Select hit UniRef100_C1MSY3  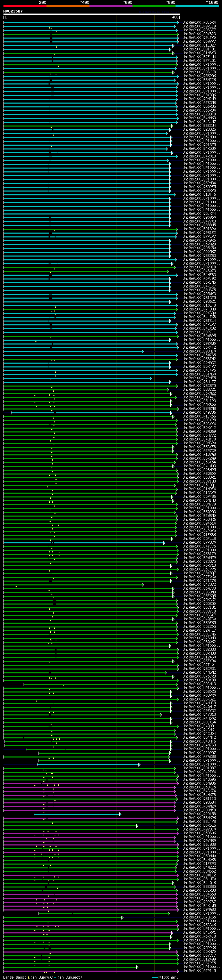tap(199, 53)
